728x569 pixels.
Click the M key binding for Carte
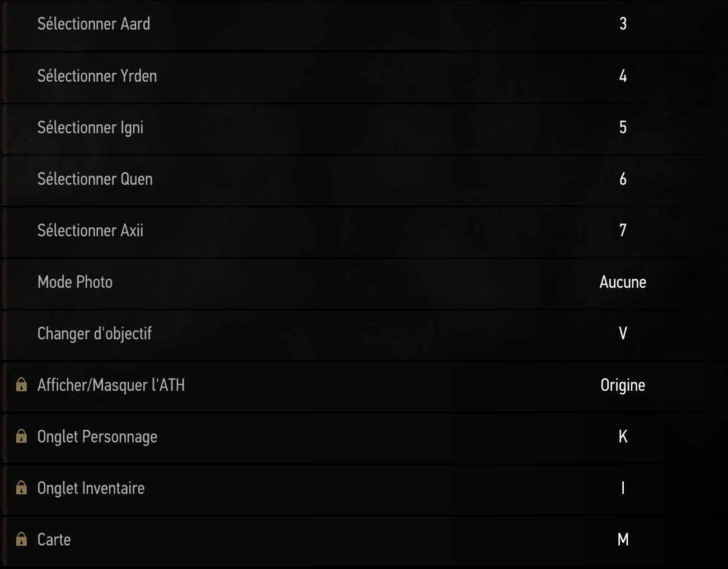[x=623, y=539]
